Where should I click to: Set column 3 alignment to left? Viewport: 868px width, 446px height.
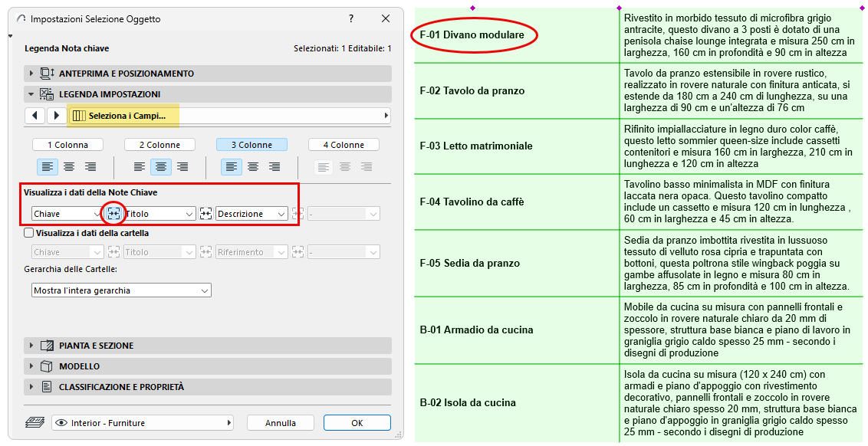(x=232, y=166)
